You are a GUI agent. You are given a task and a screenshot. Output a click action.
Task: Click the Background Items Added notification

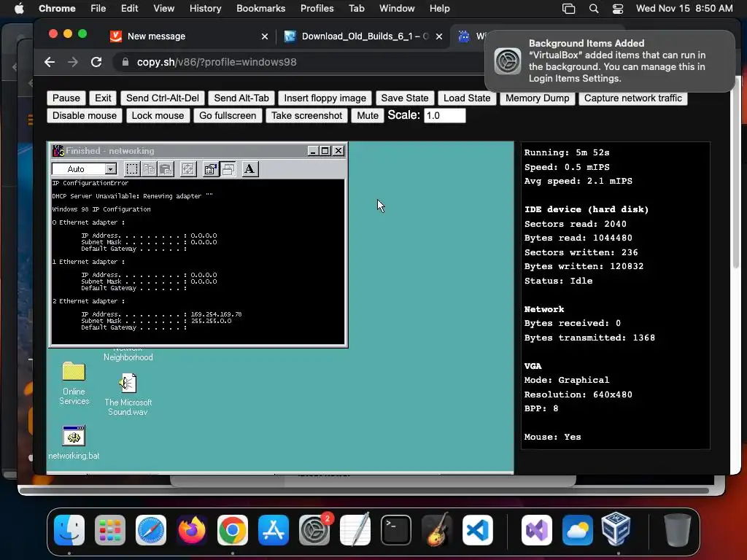tap(609, 61)
